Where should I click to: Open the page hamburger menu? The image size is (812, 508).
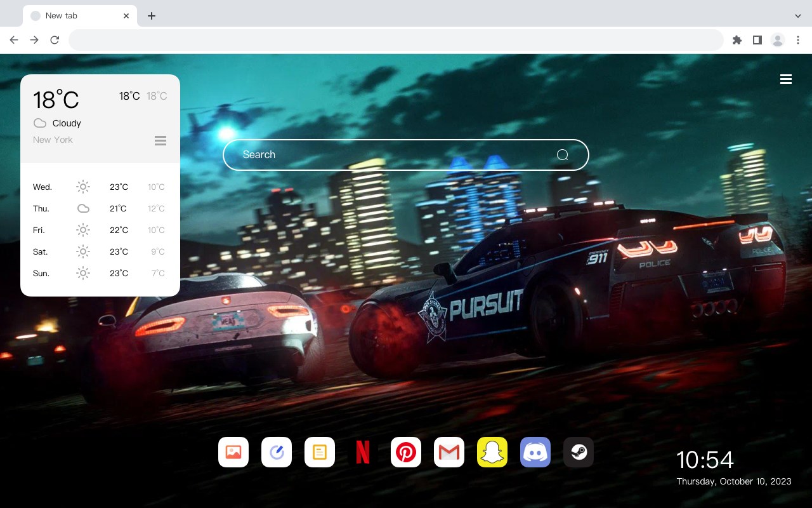click(x=786, y=79)
